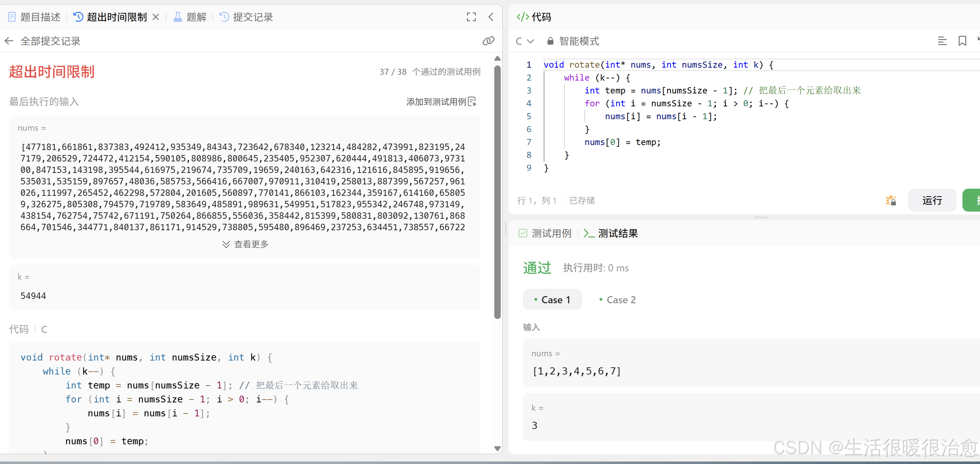Click the debug bug icon
Viewport: 980px width, 464px height.
click(x=891, y=200)
